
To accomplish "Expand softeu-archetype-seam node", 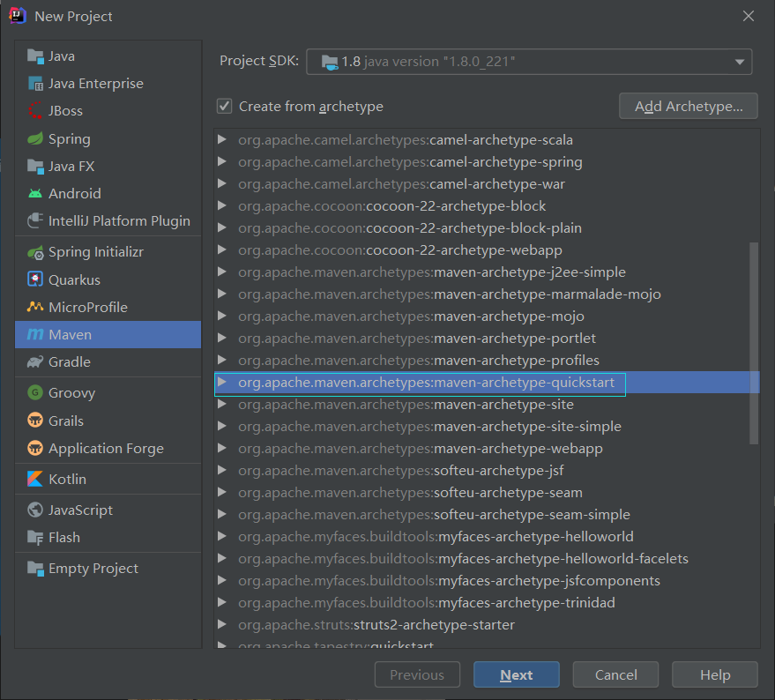I will coord(222,492).
